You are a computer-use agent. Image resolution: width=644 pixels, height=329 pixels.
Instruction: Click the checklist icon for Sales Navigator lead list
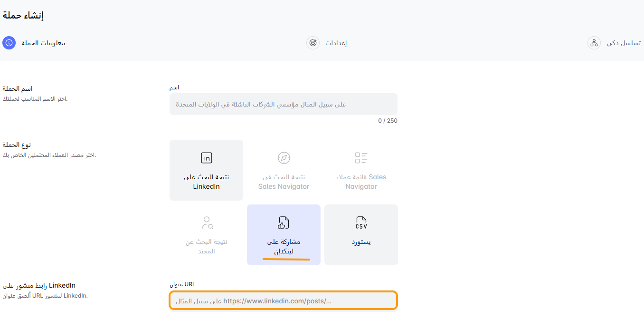point(361,158)
